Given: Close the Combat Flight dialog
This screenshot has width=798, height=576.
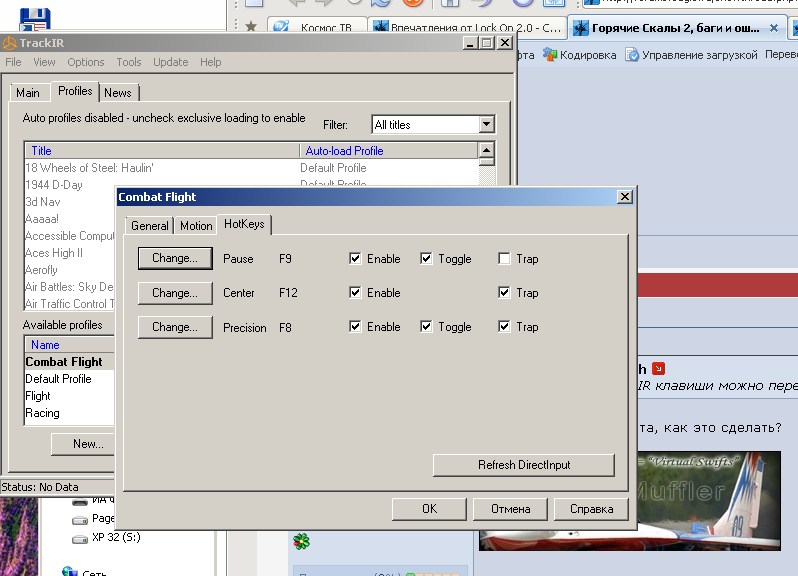Looking at the screenshot, I should (x=624, y=197).
